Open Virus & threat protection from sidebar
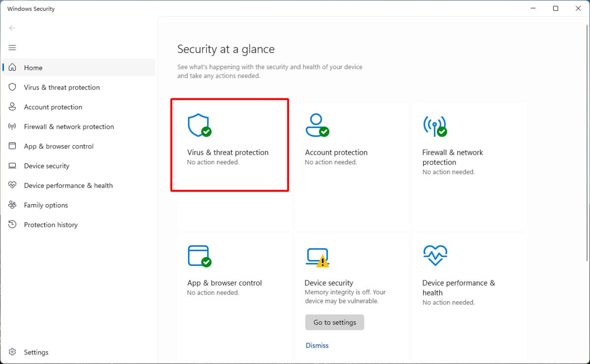Image resolution: width=590 pixels, height=364 pixels. 79,87
